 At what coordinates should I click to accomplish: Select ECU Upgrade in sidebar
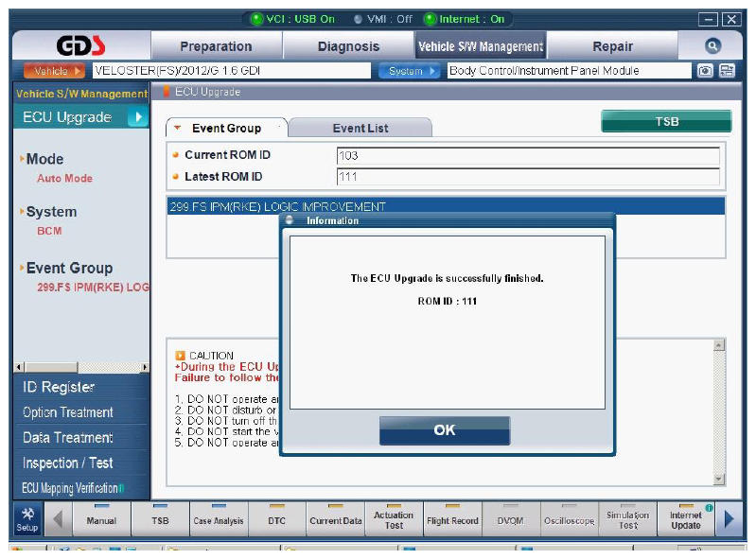click(81, 117)
